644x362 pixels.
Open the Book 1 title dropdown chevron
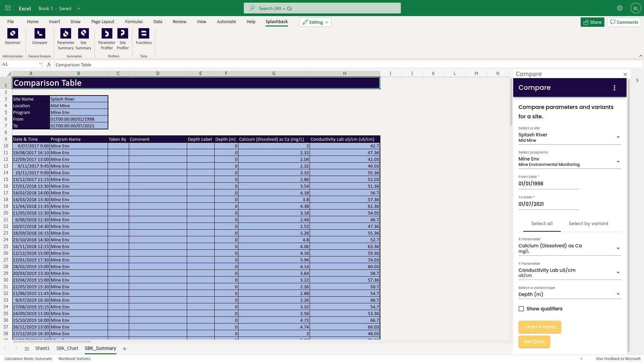pos(79,8)
